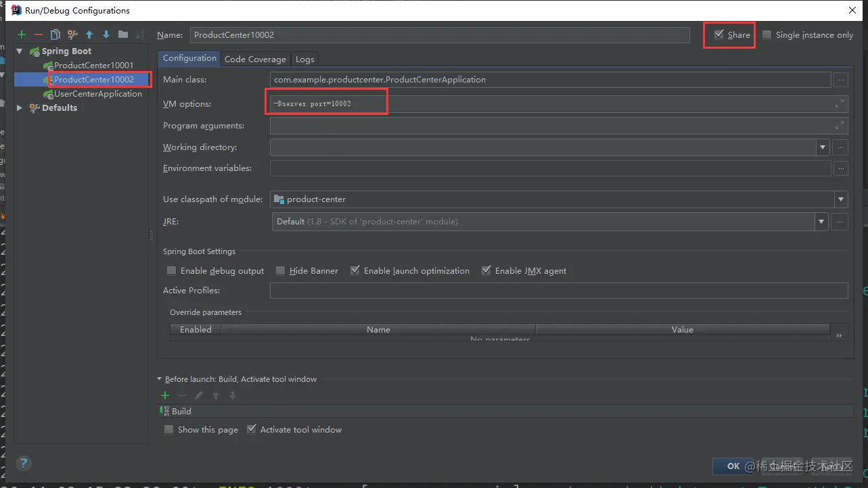The width and height of the screenshot is (868, 488).
Task: Move the configuration down in the list
Action: click(106, 34)
